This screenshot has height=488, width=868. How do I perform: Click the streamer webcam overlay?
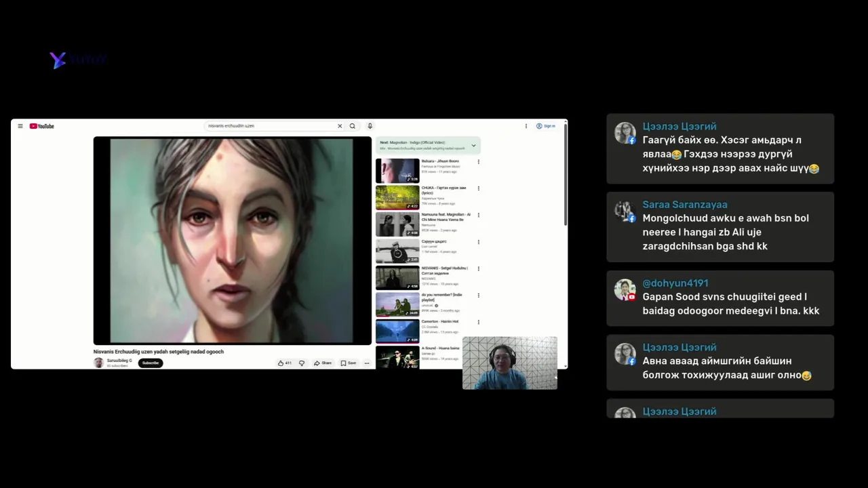[510, 363]
